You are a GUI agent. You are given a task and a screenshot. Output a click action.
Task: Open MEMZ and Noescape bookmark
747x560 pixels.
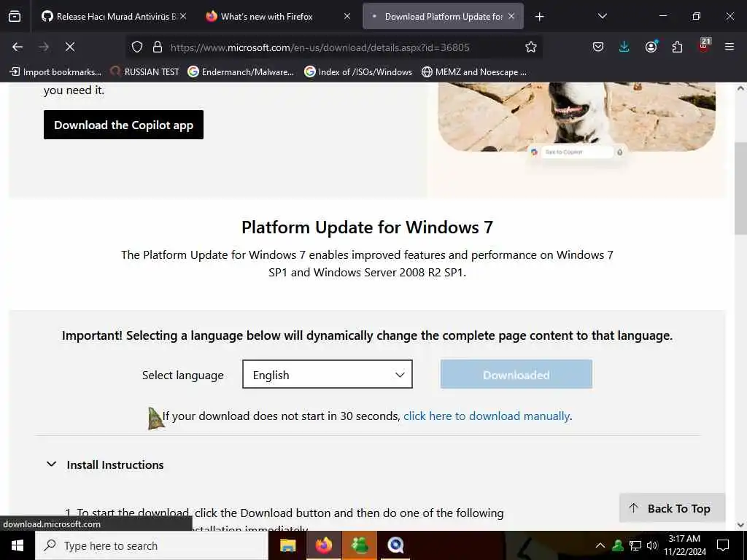coord(474,72)
